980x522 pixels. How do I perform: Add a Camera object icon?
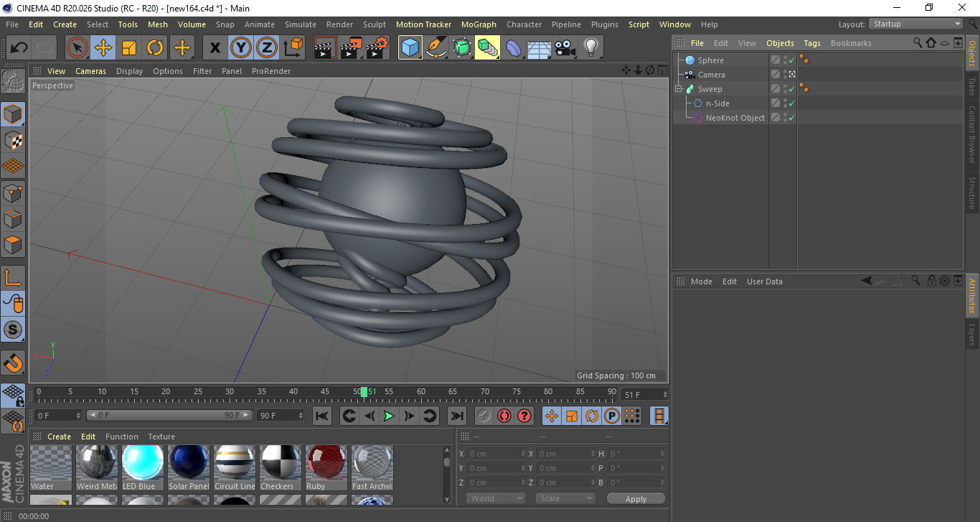pyautogui.click(x=565, y=48)
